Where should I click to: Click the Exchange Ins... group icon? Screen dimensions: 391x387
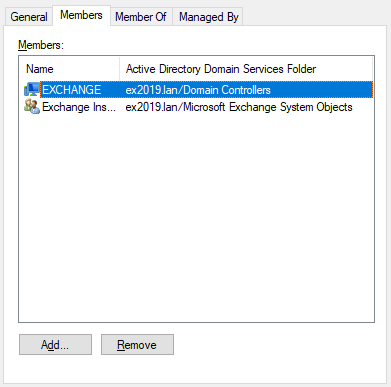[32, 107]
